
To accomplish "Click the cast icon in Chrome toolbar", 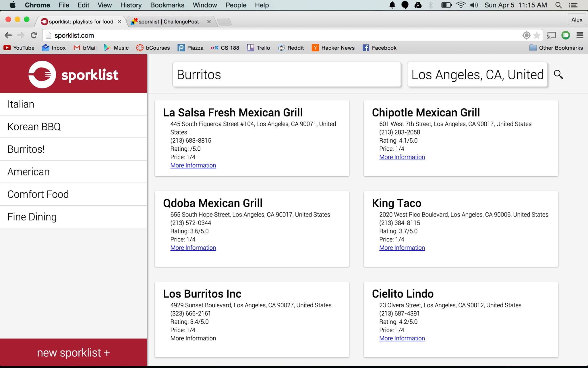I will [551, 35].
